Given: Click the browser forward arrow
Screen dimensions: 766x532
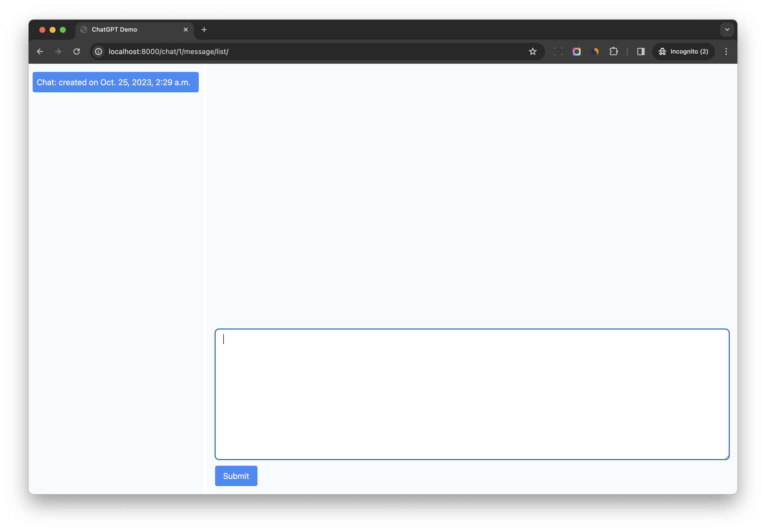Looking at the screenshot, I should (58, 52).
